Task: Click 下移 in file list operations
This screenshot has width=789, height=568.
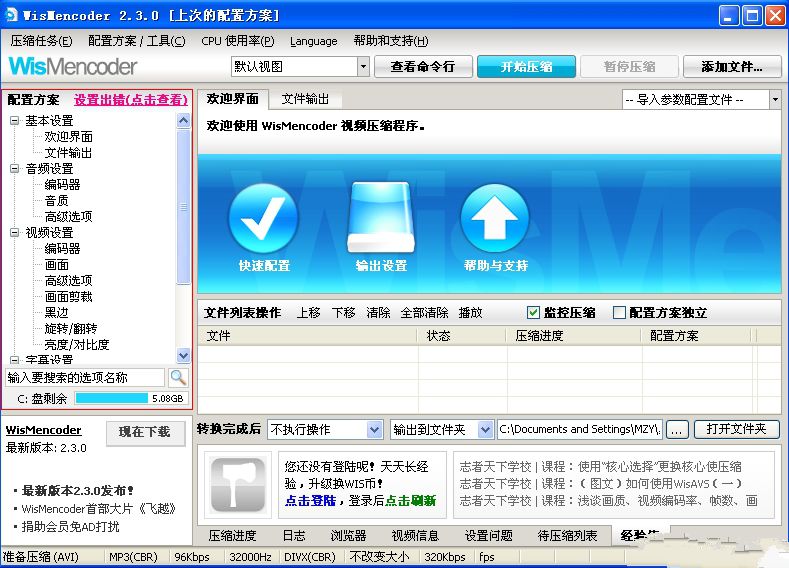Action: click(344, 313)
